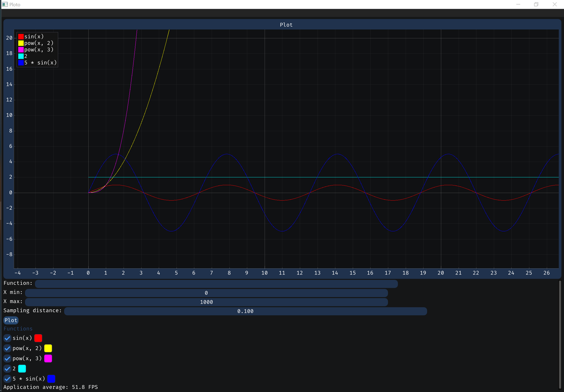Click the y-axis tick label 20

point(9,38)
